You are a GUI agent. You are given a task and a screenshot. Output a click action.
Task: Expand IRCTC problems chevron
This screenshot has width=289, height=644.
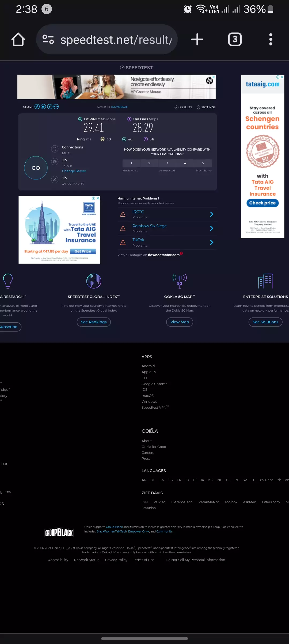point(211,214)
